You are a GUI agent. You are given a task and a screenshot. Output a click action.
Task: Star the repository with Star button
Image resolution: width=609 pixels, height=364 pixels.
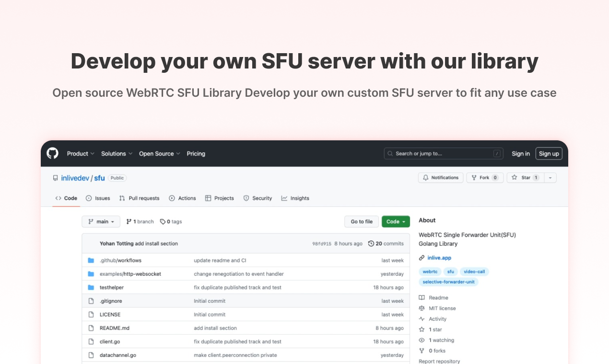pos(525,178)
